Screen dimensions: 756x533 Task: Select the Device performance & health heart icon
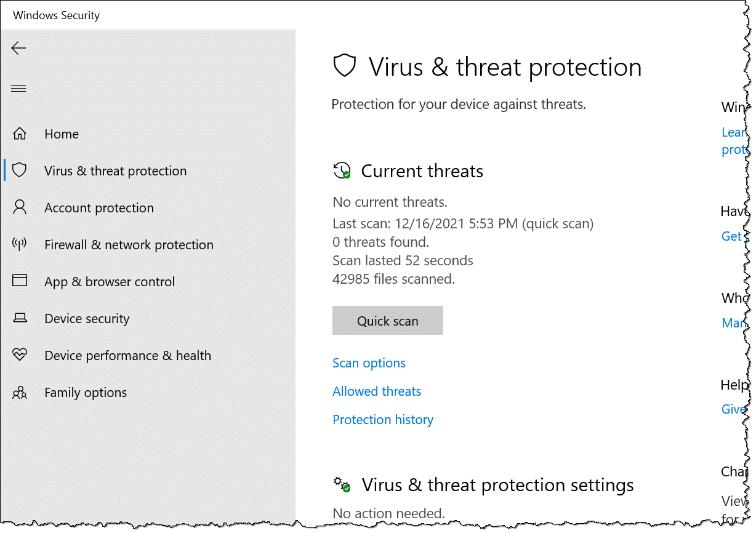[20, 355]
